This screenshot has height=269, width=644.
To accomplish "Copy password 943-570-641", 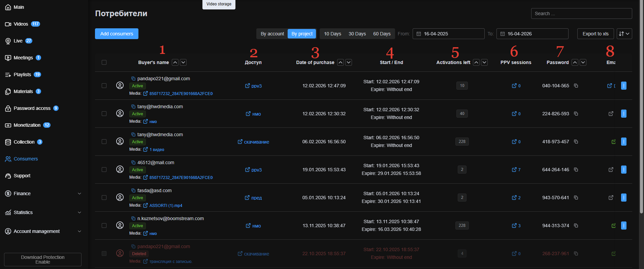I will click(x=576, y=198).
